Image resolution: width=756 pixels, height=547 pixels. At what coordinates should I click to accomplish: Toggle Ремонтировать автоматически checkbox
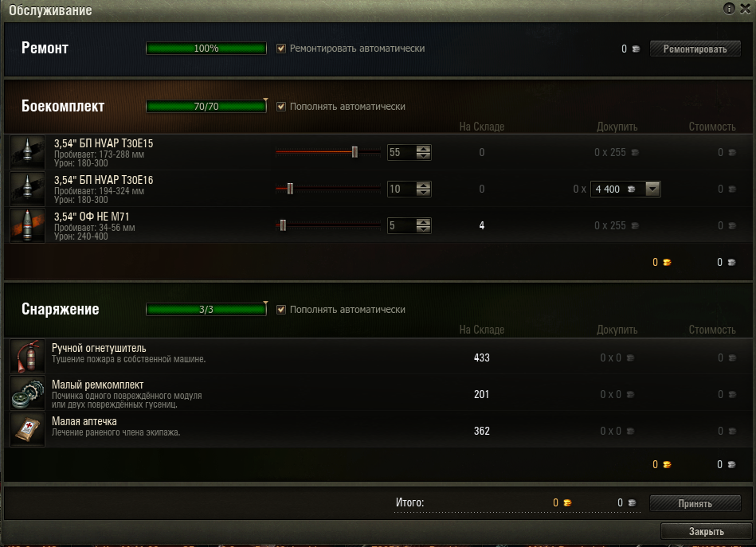pyautogui.click(x=281, y=49)
